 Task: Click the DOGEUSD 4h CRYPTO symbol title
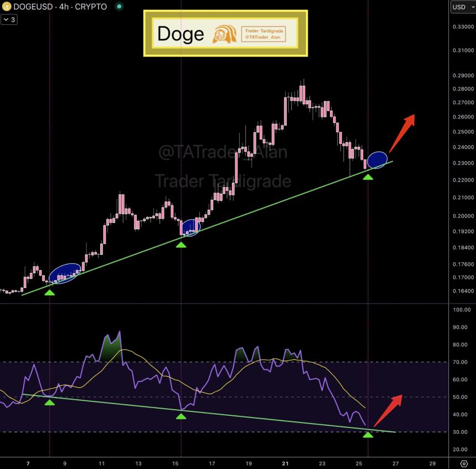[60, 7]
